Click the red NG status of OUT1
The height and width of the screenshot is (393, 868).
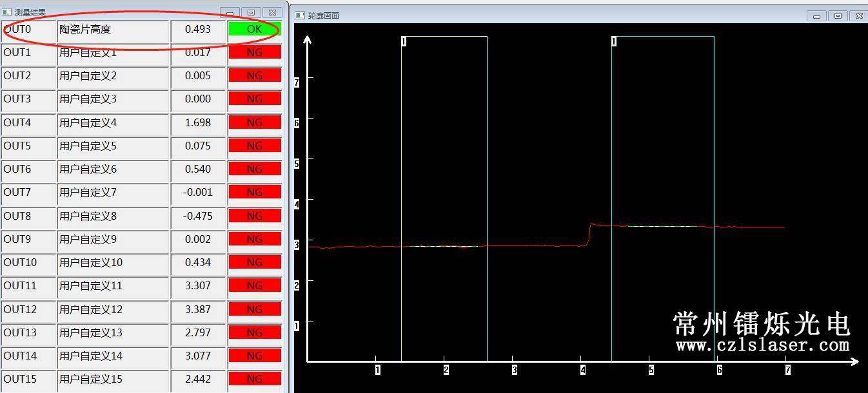254,53
